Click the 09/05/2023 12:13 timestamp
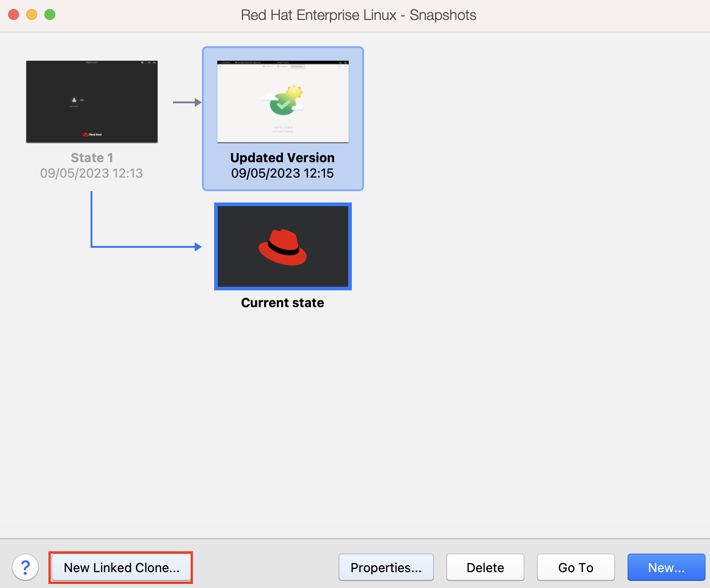Viewport: 710px width, 588px height. (x=91, y=173)
